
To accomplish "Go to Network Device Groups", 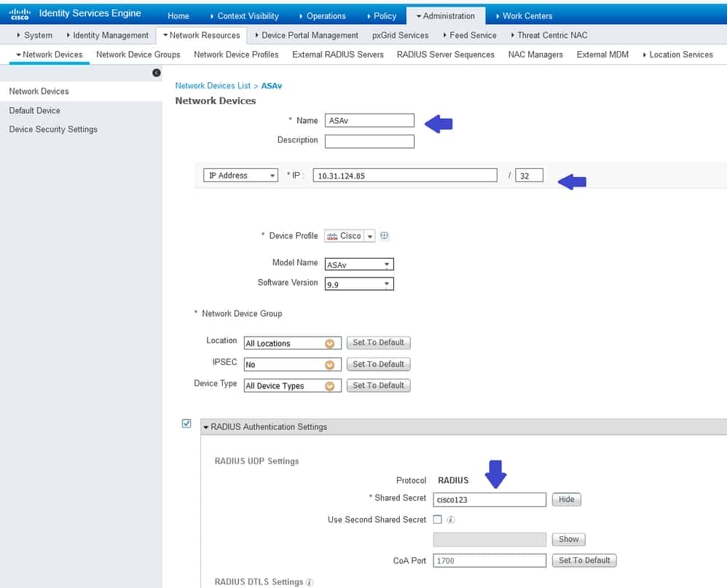I will 138,55.
